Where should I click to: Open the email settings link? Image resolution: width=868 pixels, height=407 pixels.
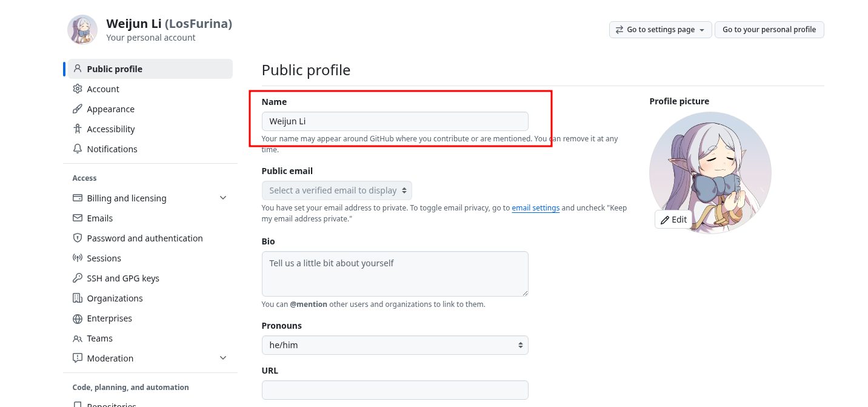pos(536,207)
